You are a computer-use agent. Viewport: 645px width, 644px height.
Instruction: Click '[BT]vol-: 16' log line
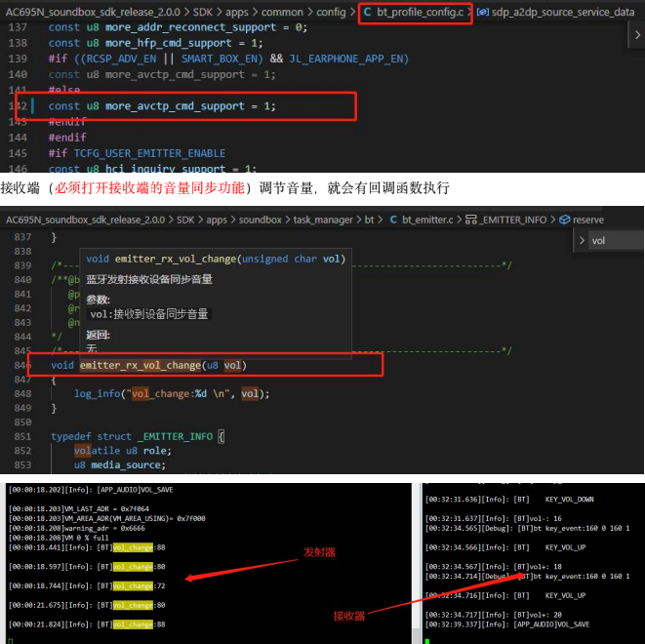(x=493, y=518)
